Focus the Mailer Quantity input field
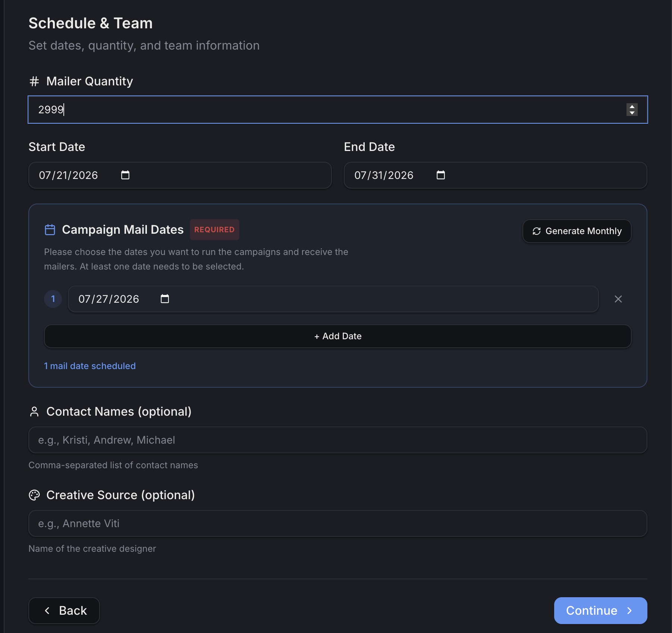This screenshot has width=672, height=633. [x=338, y=110]
